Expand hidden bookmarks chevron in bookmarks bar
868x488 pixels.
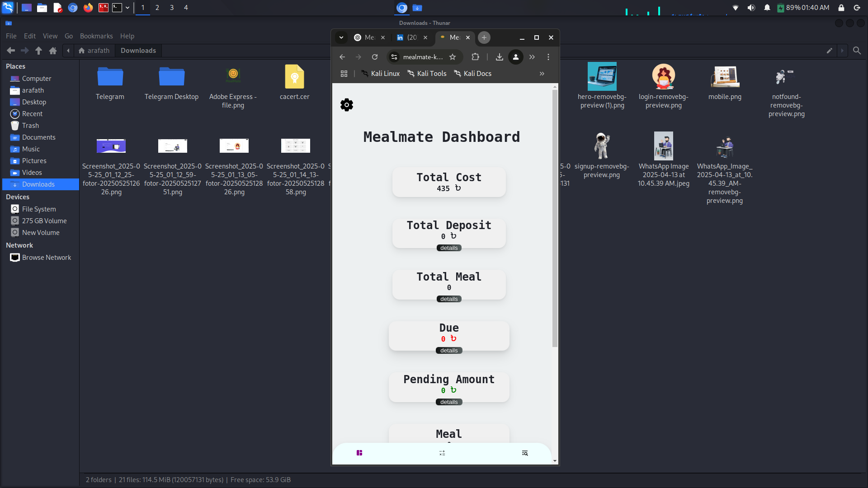pyautogui.click(x=542, y=74)
